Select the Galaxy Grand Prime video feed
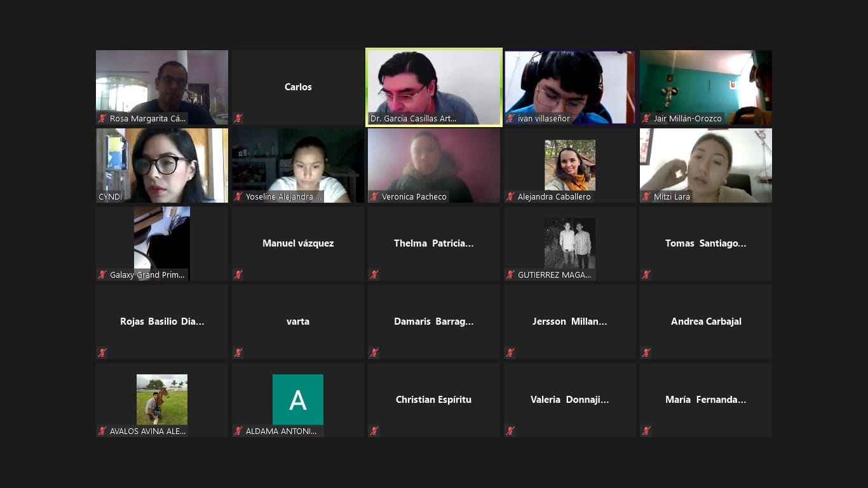The height and width of the screenshot is (488, 868). (x=162, y=238)
